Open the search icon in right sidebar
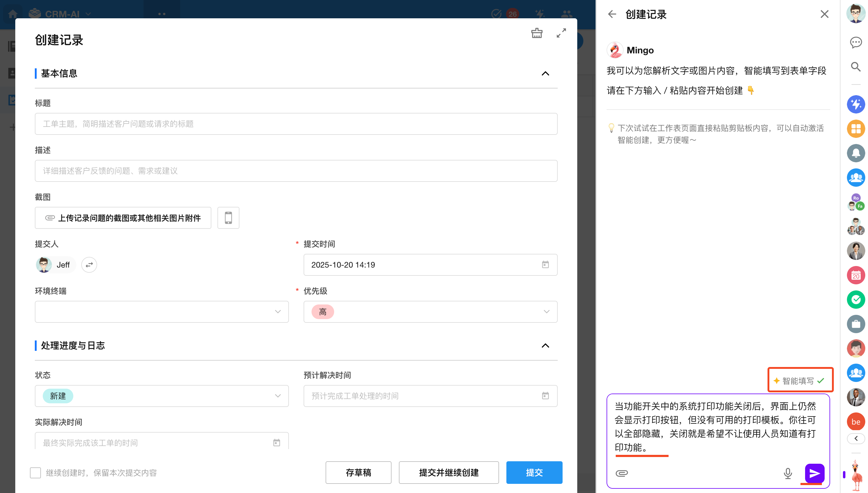 [x=855, y=67]
